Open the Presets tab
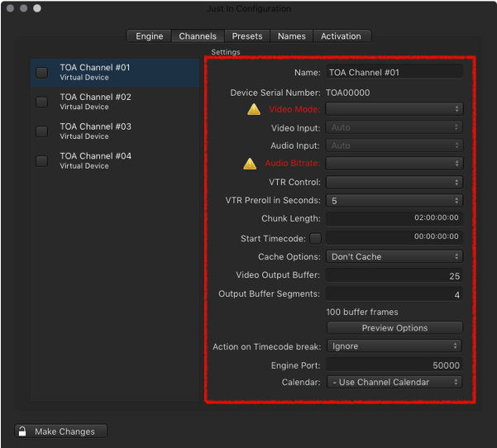This screenshot has width=497, height=448. (x=247, y=36)
